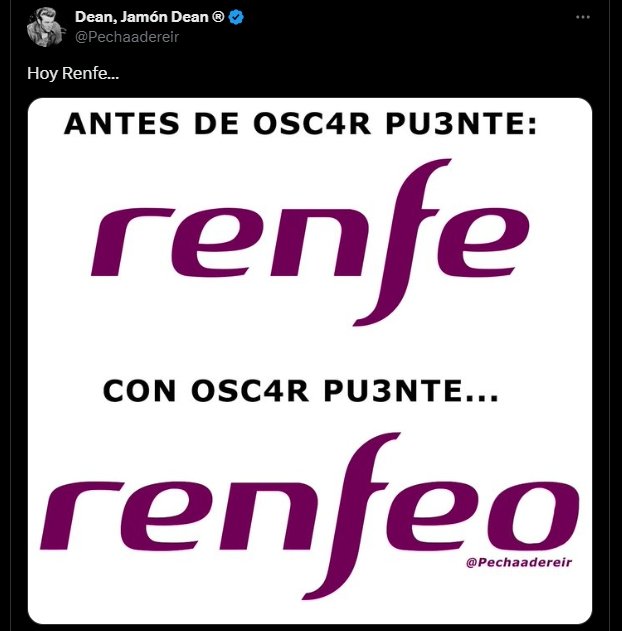Click the last "e" of the top renfe logo
The image size is (622, 631).
coord(484,247)
